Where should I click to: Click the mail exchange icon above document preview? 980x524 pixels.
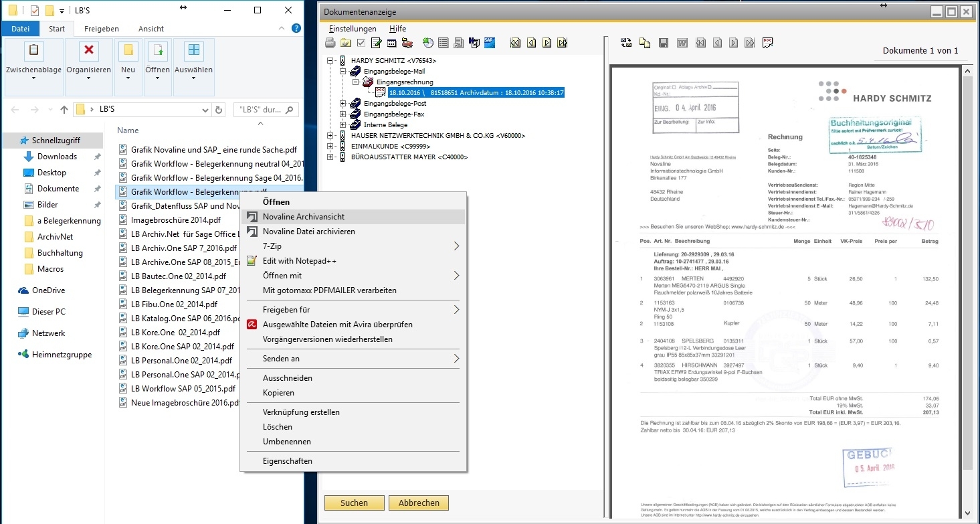(626, 43)
